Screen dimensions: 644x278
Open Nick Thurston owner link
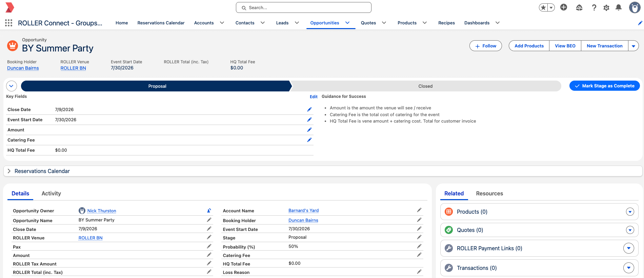coord(102,211)
